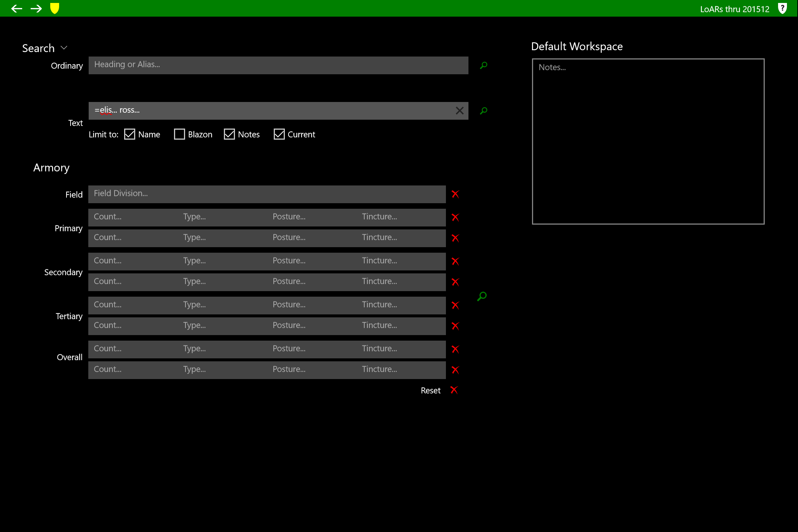798x532 pixels.
Task: Toggle the Current checkbox
Action: tap(279, 134)
